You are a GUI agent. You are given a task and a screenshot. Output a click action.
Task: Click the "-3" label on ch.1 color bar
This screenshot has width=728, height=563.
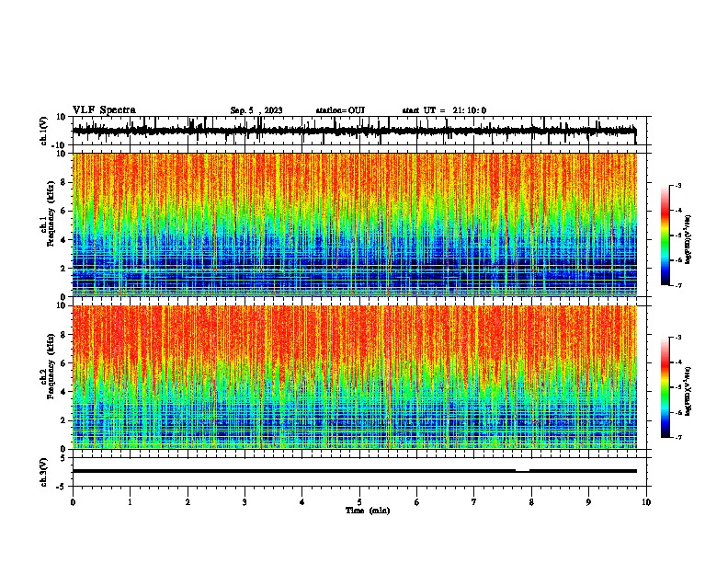click(x=678, y=185)
